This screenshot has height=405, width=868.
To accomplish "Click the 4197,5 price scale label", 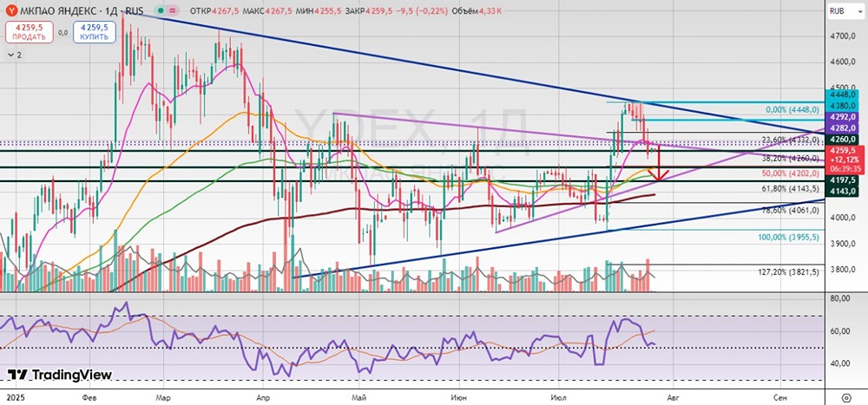I will coord(841,180).
